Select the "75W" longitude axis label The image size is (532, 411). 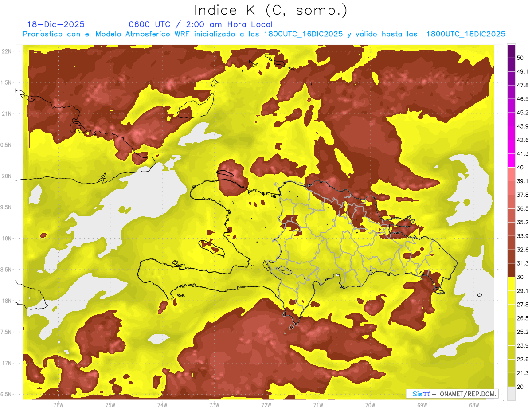110,405
